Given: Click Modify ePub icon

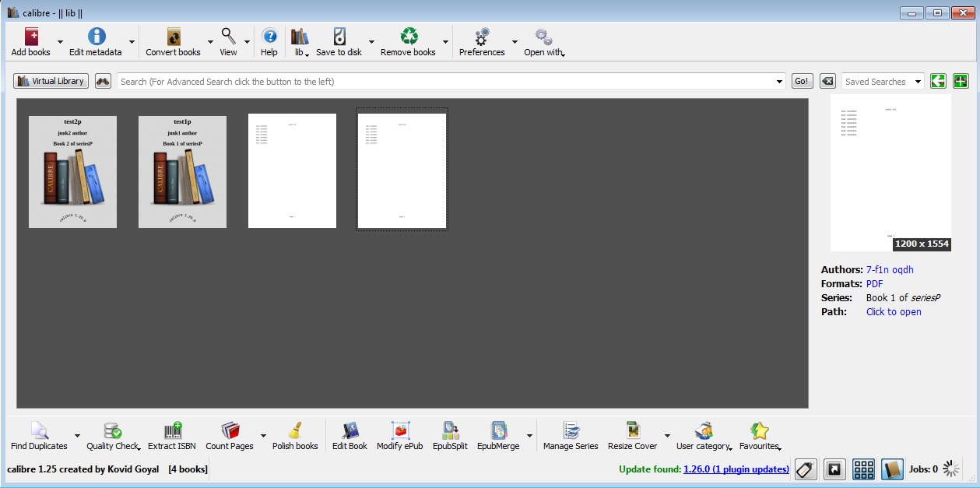Looking at the screenshot, I should 399,430.
